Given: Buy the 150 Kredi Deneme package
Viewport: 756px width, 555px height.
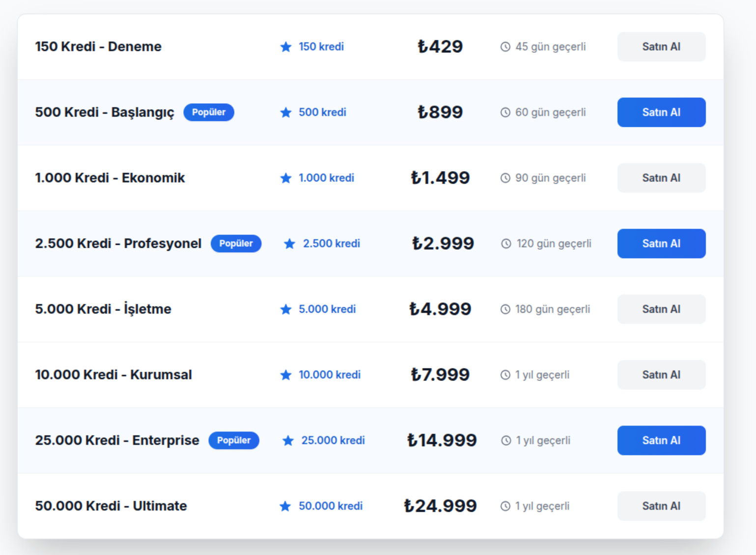Looking at the screenshot, I should point(661,47).
